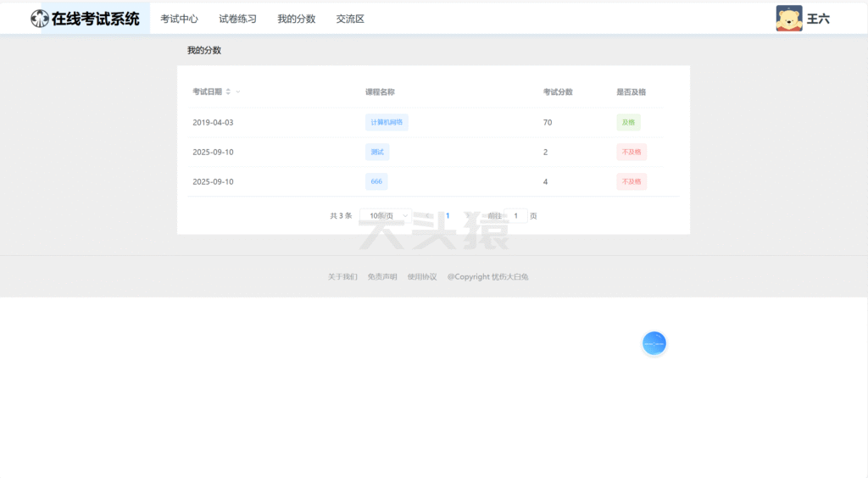Click the score 4 cell
The image size is (868, 478).
545,181
